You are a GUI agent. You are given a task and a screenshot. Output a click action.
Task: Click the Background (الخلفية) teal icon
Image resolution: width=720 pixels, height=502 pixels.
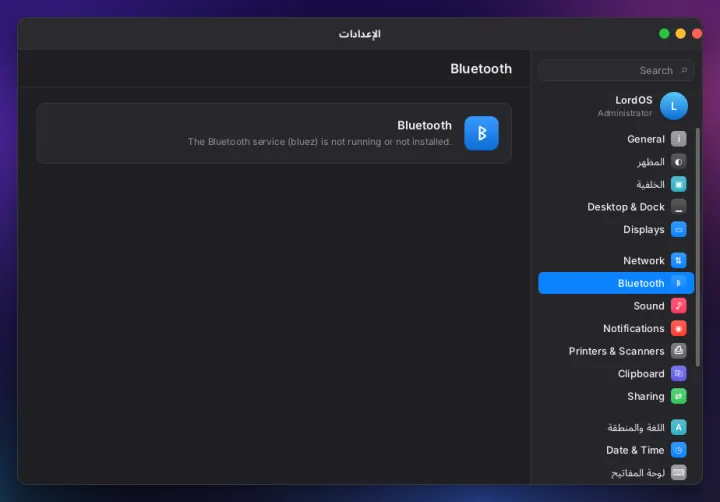tap(678, 184)
